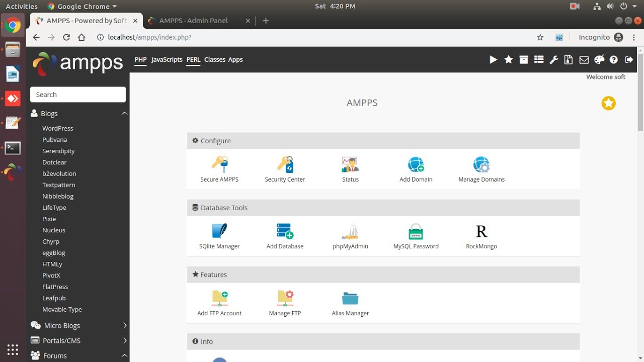
Task: Open WordPress in the sidebar
Action: tap(58, 128)
